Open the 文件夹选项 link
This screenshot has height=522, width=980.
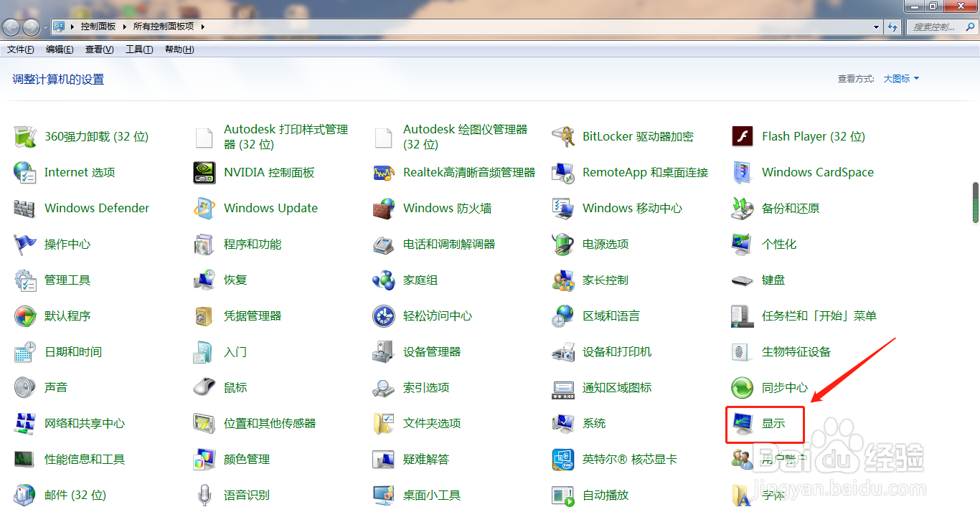432,423
